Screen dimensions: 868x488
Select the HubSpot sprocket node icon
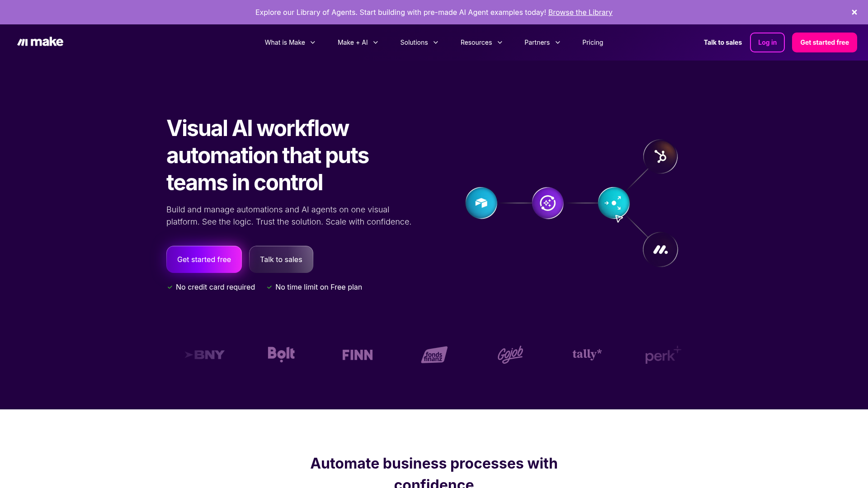coord(660,156)
